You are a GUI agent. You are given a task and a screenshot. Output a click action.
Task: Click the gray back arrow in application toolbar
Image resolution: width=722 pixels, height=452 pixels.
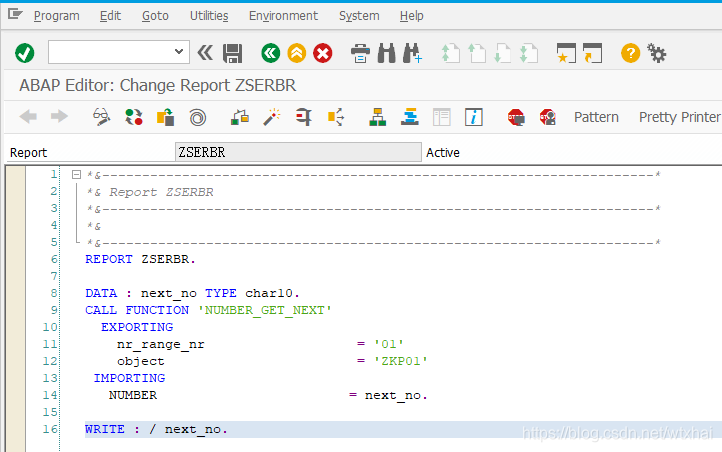click(x=28, y=116)
